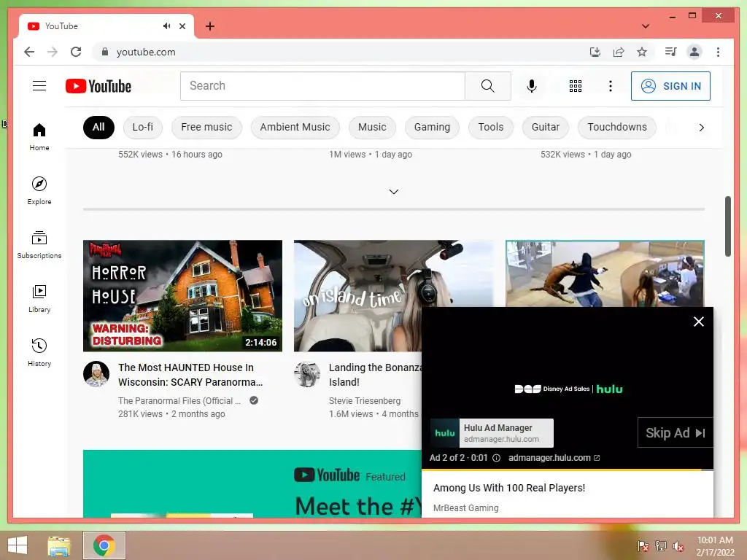Reload the page
This screenshot has height=560, width=747.
point(76,52)
